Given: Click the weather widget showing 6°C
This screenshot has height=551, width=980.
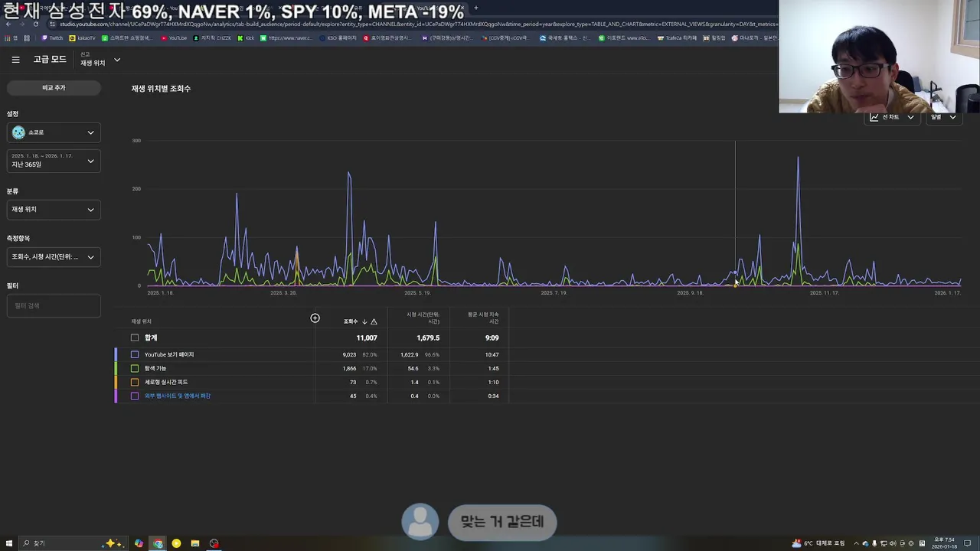Looking at the screenshot, I should pos(818,543).
